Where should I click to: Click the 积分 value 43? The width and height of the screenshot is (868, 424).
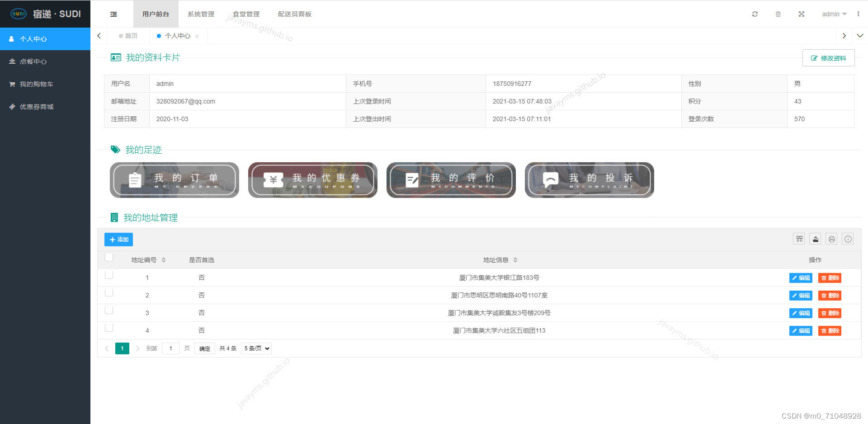[797, 101]
